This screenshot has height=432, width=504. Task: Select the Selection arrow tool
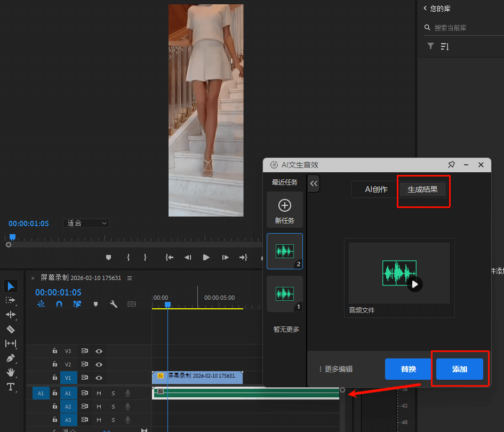click(x=11, y=286)
